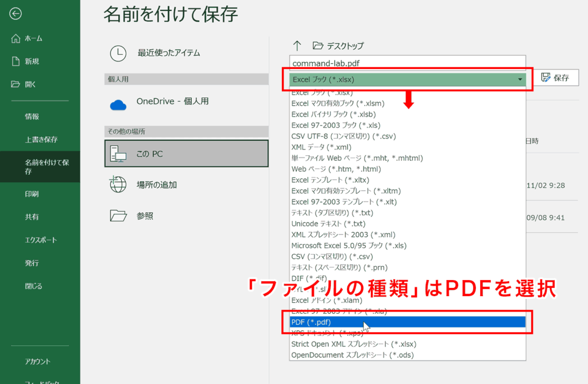Click the file name field command-lab.pdf
The height and width of the screenshot is (384, 588).
pyautogui.click(x=408, y=63)
